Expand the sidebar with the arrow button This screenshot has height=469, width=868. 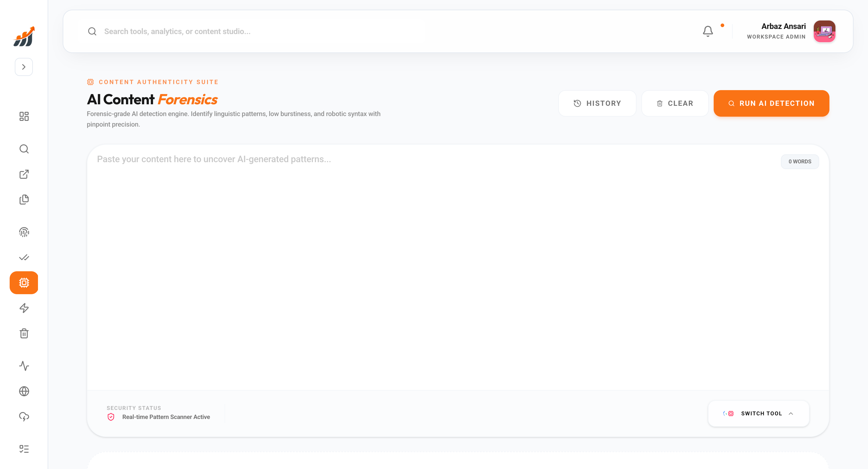point(24,67)
